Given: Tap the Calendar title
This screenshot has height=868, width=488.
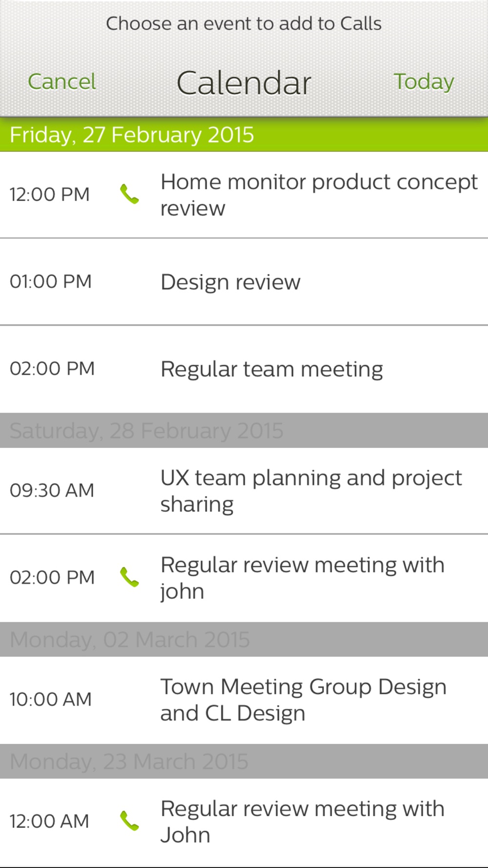Looking at the screenshot, I should coord(244,83).
